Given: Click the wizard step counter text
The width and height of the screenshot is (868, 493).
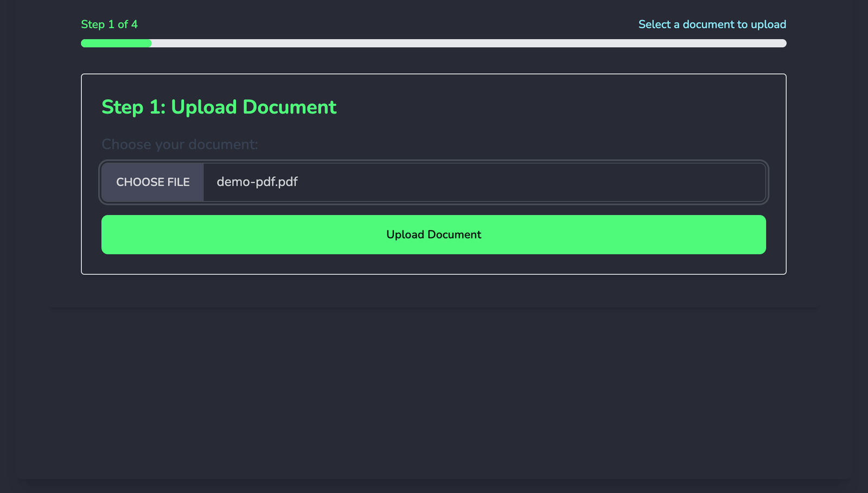Looking at the screenshot, I should [x=109, y=24].
